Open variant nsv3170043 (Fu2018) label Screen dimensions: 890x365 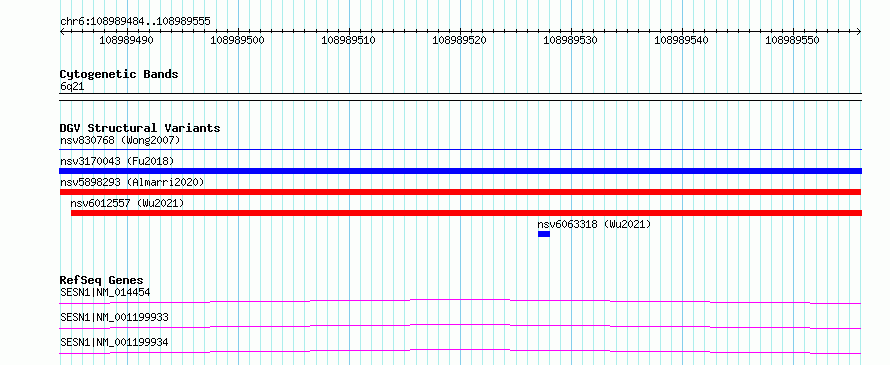tap(117, 161)
